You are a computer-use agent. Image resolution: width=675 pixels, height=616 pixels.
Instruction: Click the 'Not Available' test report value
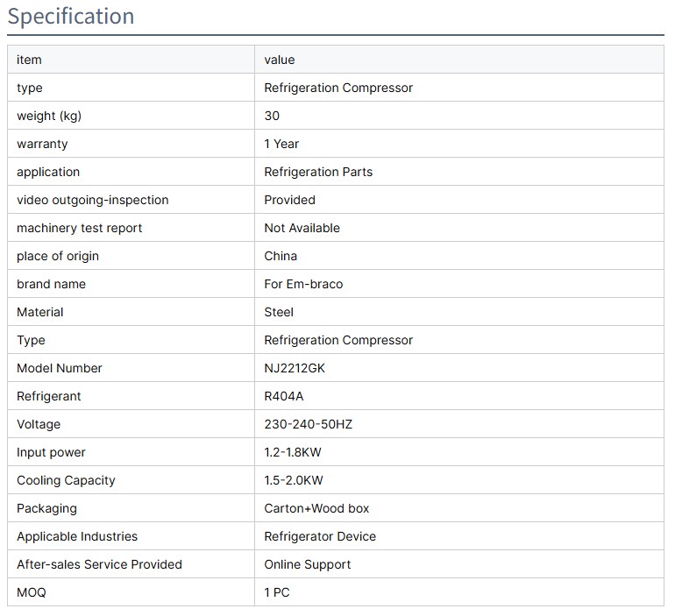(302, 228)
